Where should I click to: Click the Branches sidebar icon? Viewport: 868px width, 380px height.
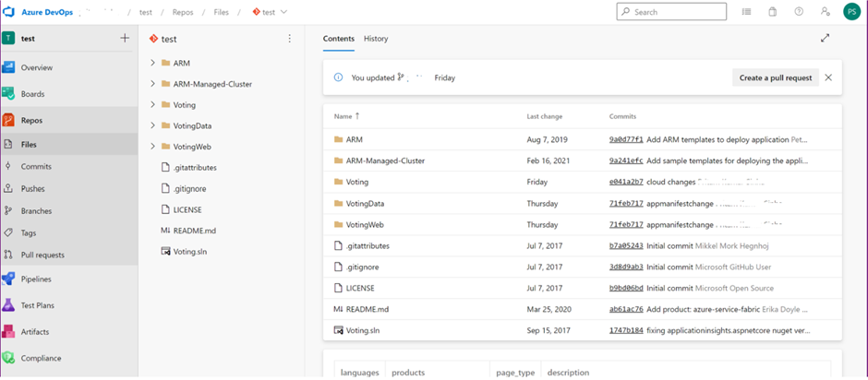[x=8, y=210]
